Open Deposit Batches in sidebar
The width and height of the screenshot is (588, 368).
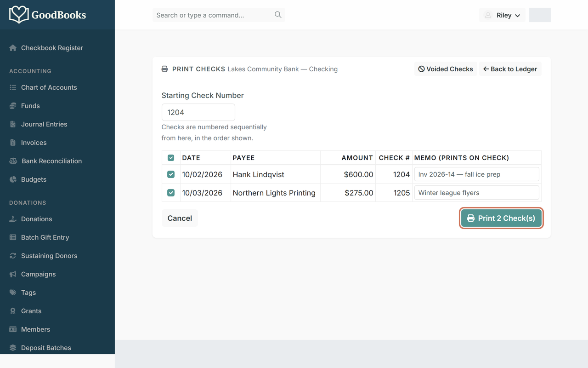57,348
